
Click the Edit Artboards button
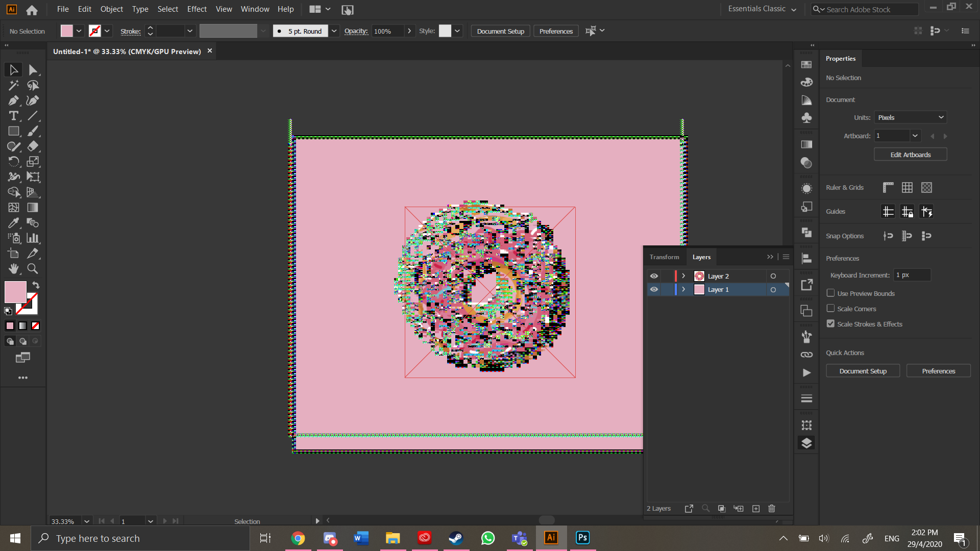point(910,154)
